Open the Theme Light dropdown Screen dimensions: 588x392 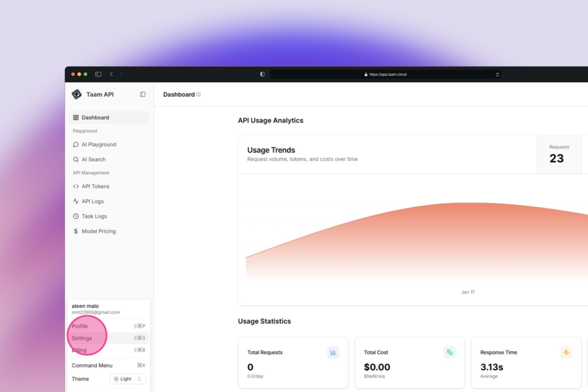click(x=128, y=379)
